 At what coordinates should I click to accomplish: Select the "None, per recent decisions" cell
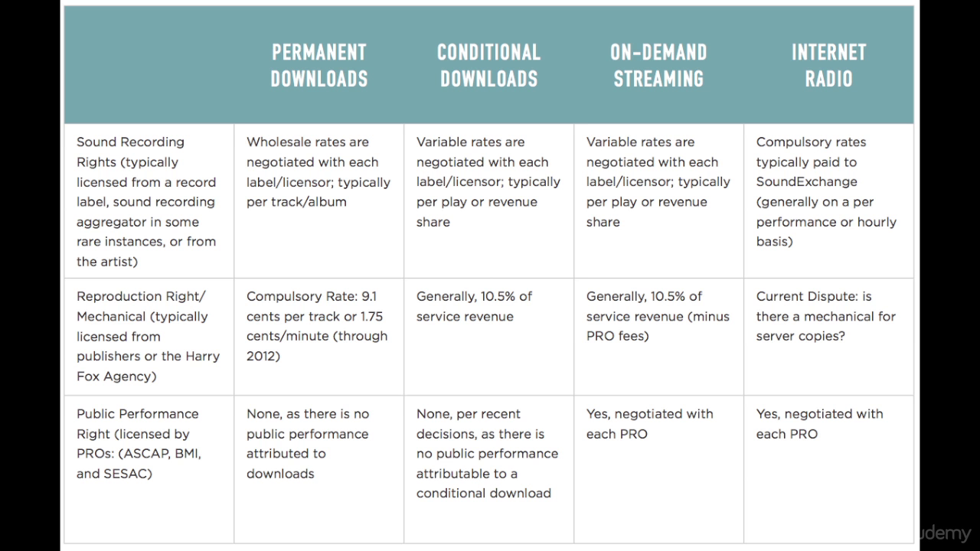487,453
